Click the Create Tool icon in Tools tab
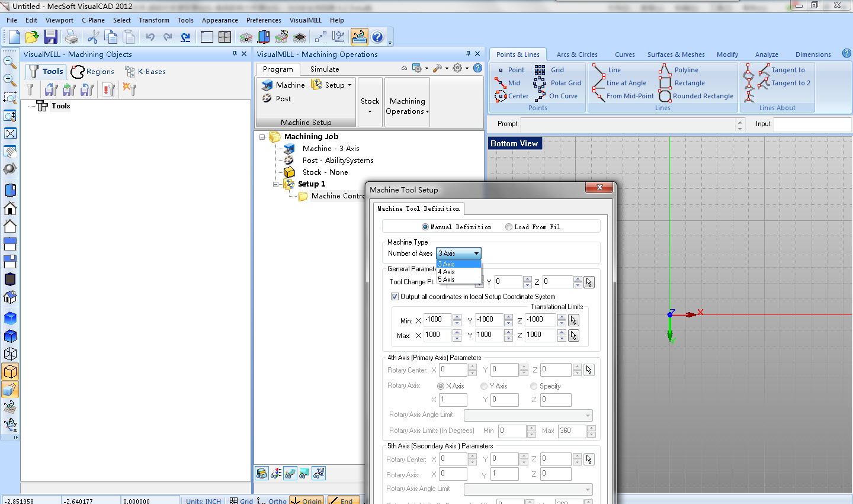This screenshot has width=853, height=504. (x=30, y=89)
